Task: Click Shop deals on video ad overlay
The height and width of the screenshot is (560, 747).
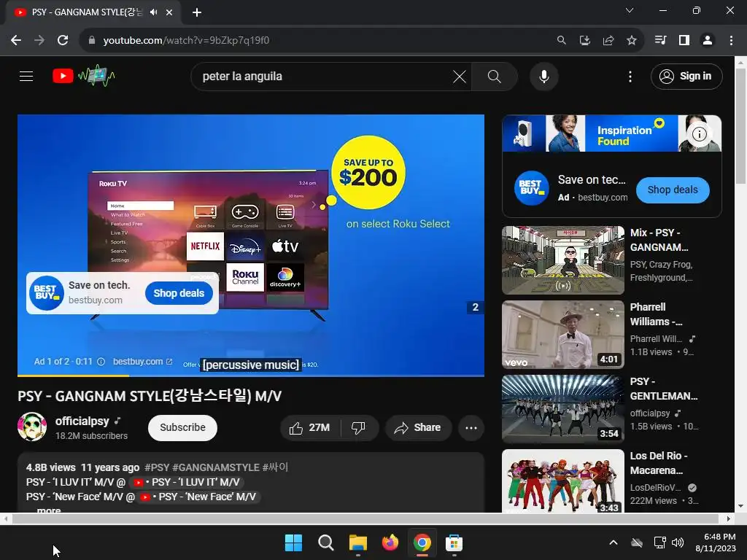Action: (179, 293)
